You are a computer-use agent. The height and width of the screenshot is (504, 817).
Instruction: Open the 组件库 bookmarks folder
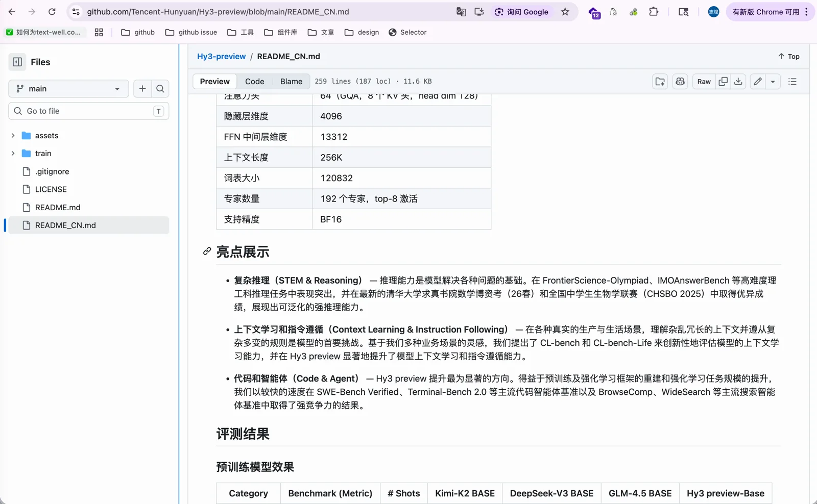(281, 32)
